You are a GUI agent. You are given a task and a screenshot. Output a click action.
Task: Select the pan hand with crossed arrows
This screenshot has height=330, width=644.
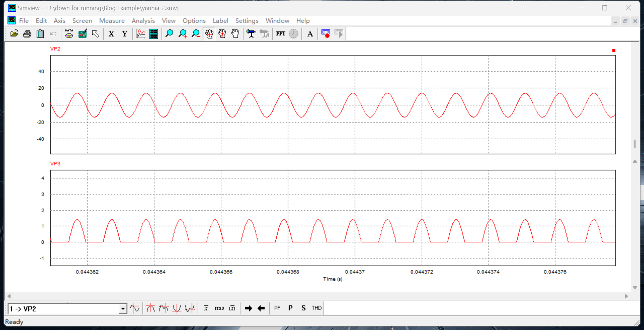tap(209, 34)
